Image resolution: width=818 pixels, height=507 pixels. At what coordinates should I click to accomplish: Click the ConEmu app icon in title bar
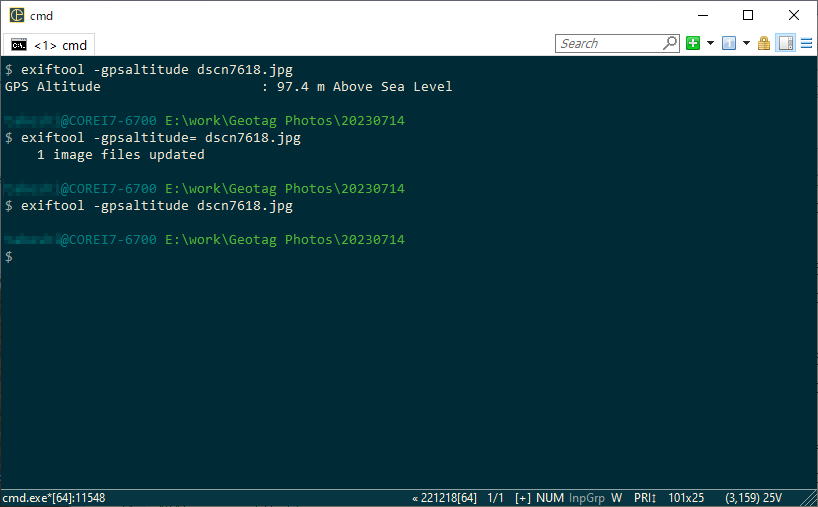17,15
